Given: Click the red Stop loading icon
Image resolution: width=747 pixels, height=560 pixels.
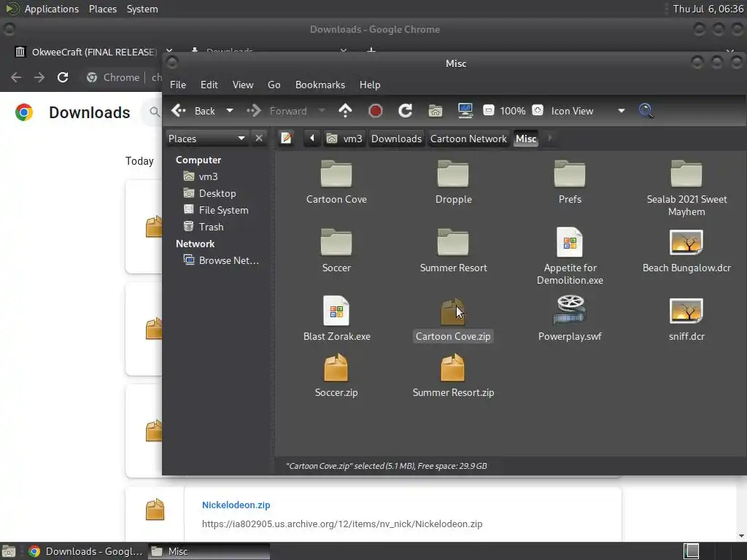Looking at the screenshot, I should [x=376, y=111].
